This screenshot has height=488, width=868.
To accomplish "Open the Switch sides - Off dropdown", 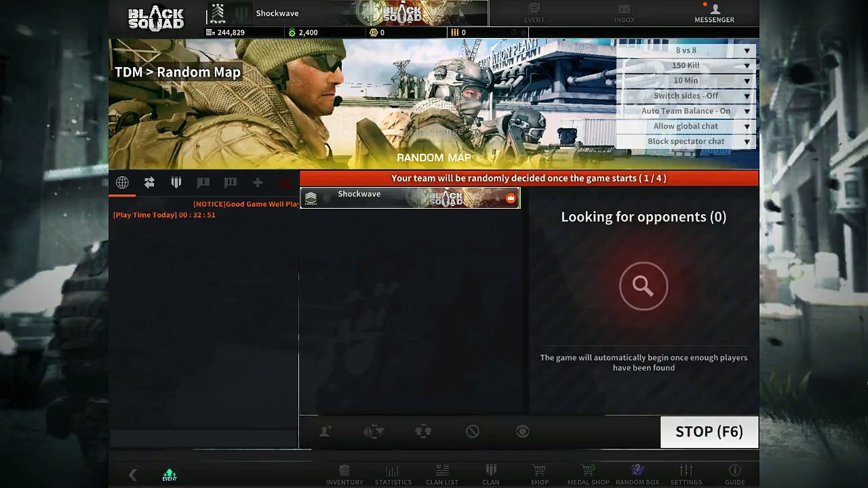I will [686, 96].
